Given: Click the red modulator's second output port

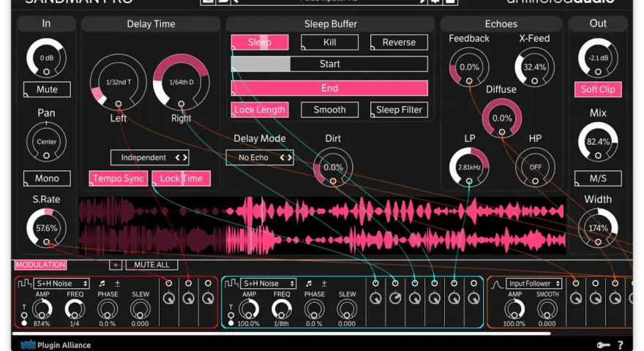Looking at the screenshot, I should tap(189, 283).
